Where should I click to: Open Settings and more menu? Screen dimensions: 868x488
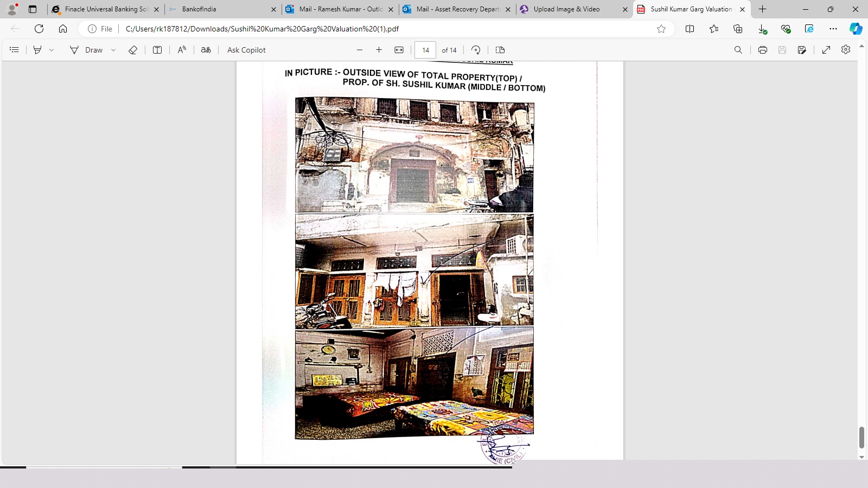coord(833,29)
